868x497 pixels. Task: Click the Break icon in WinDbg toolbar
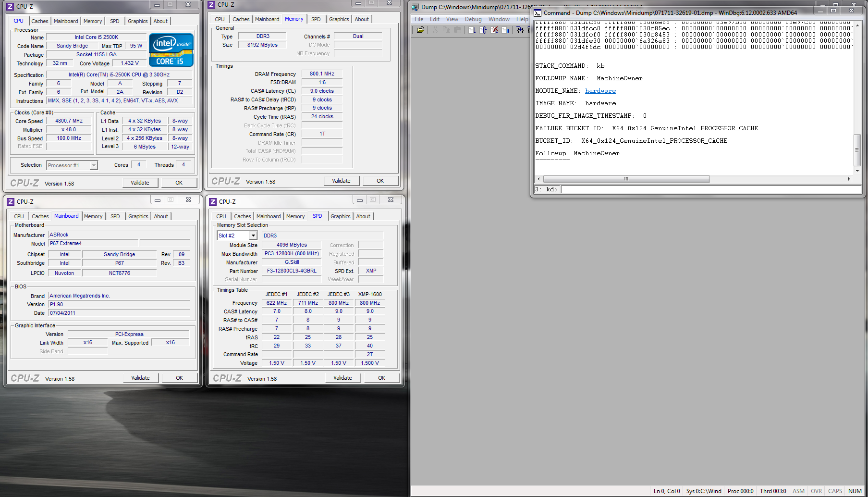505,30
